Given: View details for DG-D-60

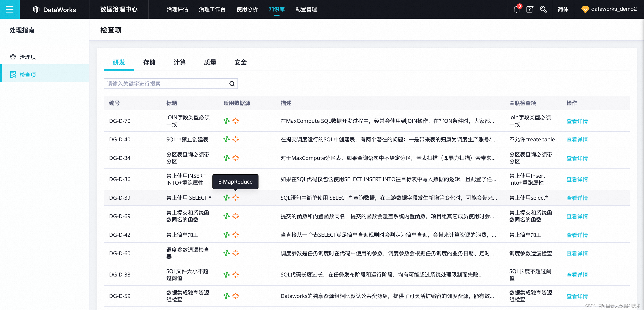Looking at the screenshot, I should [577, 253].
